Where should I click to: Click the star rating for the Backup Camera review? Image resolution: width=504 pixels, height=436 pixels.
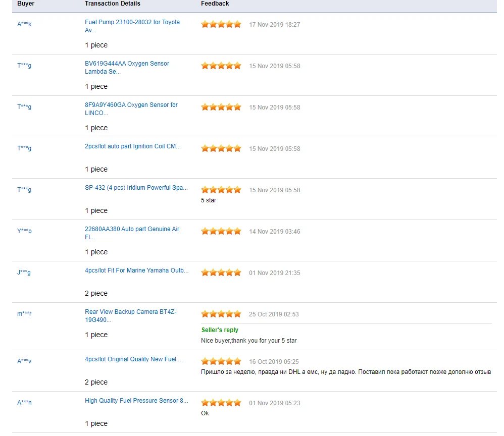[x=221, y=314]
